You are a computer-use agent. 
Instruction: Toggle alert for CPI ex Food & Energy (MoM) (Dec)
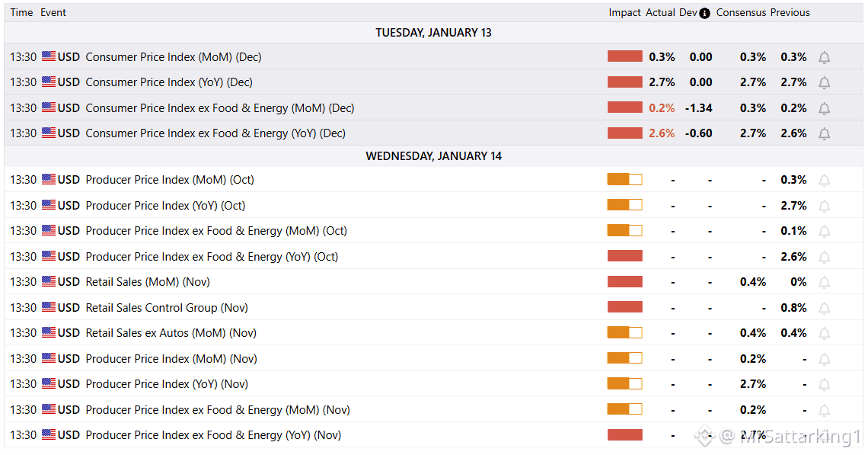point(824,108)
